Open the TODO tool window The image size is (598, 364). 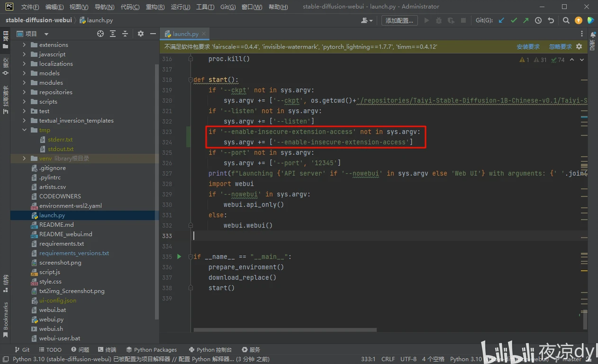(50, 349)
